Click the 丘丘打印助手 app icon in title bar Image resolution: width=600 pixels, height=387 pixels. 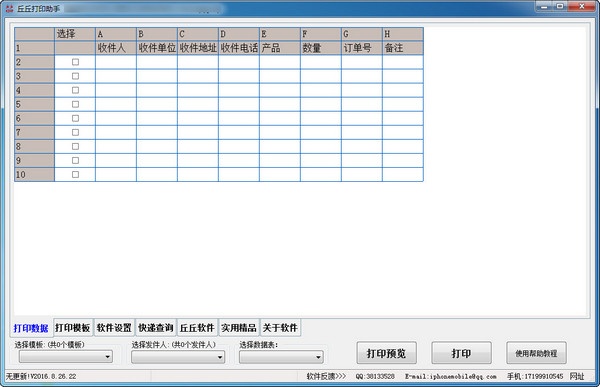[x=10, y=8]
